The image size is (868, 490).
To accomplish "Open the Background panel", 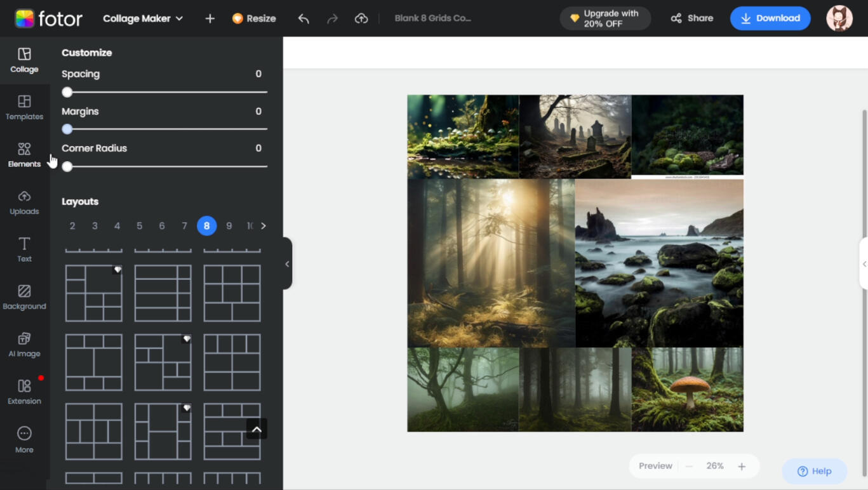I will (24, 297).
